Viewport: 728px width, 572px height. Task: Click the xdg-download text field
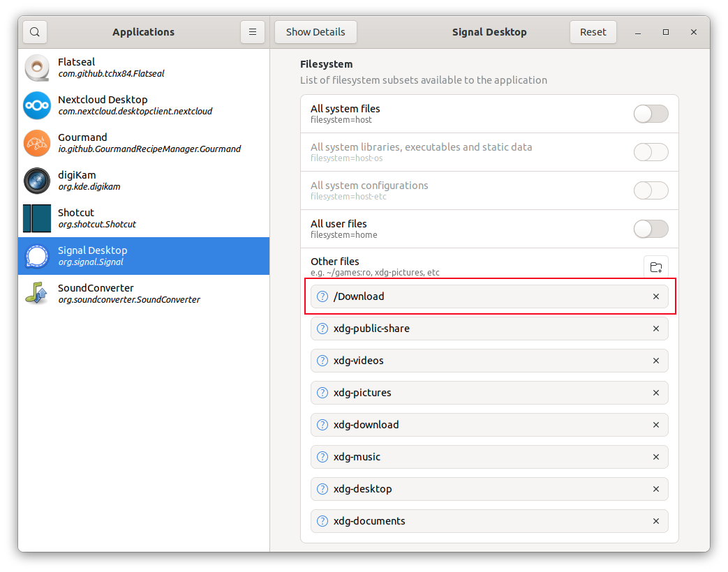coord(489,425)
